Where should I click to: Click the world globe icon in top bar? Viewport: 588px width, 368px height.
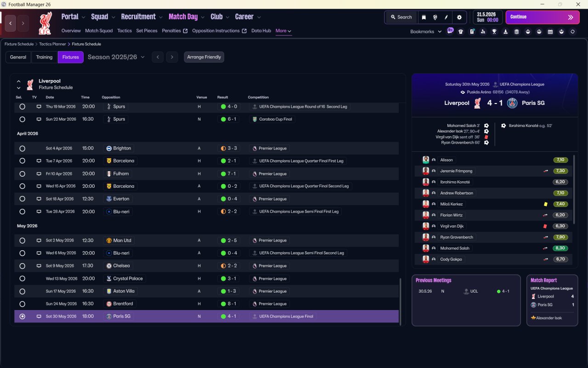[435, 17]
